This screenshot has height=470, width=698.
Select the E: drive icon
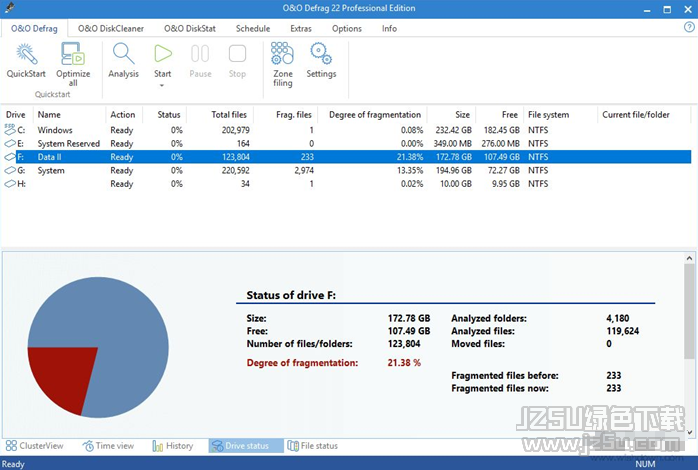[10, 143]
